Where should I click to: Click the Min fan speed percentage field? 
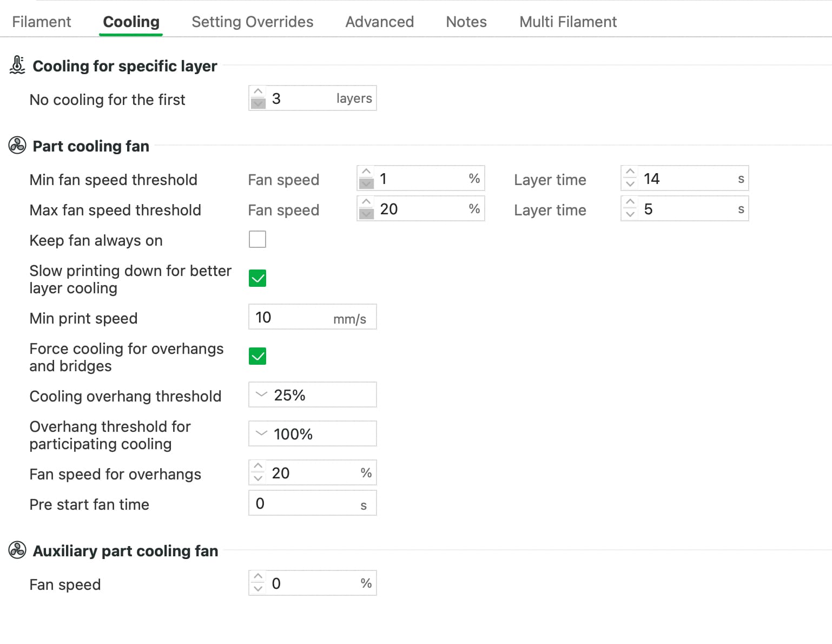coord(421,178)
